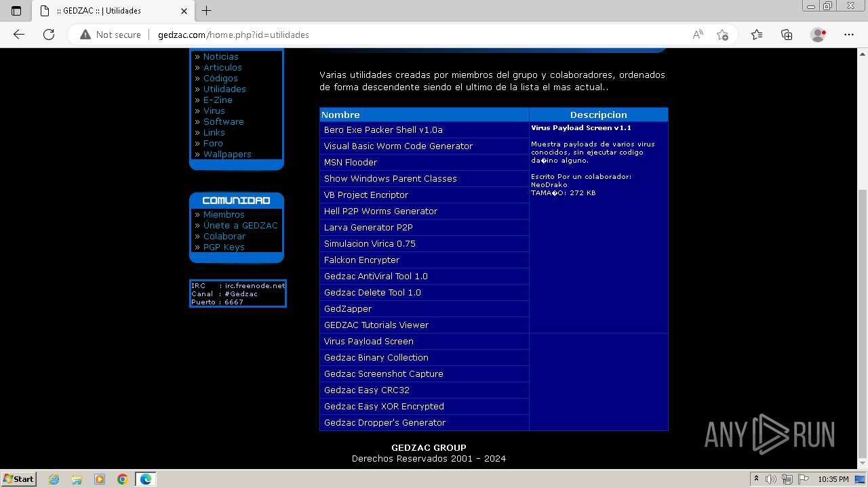Open the Códigos menu link
The height and width of the screenshot is (488, 868).
click(220, 78)
